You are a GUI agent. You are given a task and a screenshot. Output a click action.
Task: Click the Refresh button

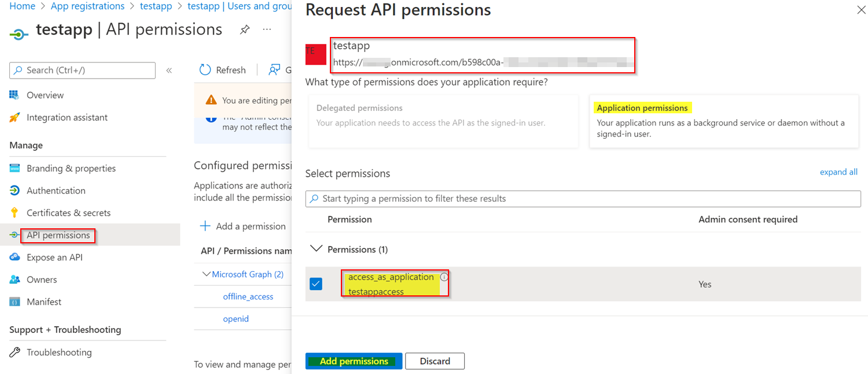[x=223, y=70]
